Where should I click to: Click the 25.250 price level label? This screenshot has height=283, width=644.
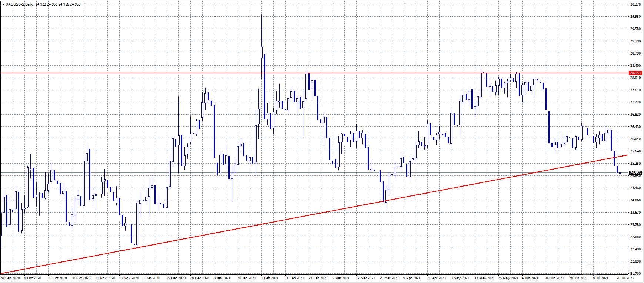pyautogui.click(x=635, y=164)
